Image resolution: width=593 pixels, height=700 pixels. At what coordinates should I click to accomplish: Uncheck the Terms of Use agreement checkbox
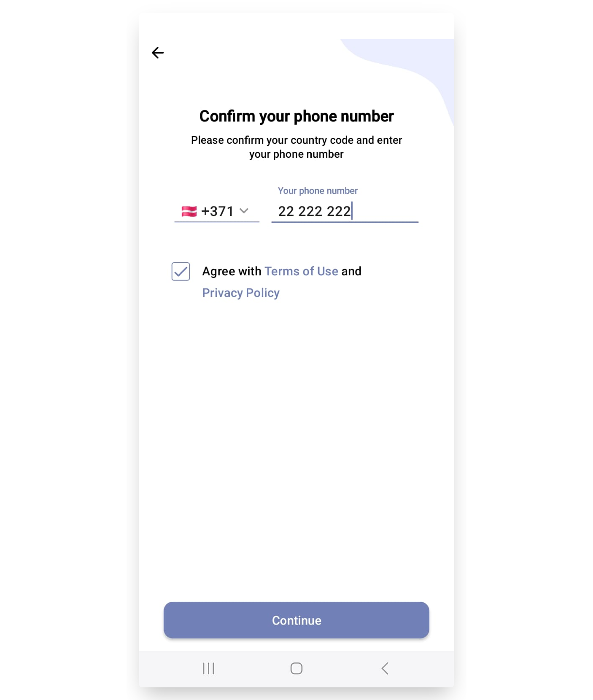180,272
